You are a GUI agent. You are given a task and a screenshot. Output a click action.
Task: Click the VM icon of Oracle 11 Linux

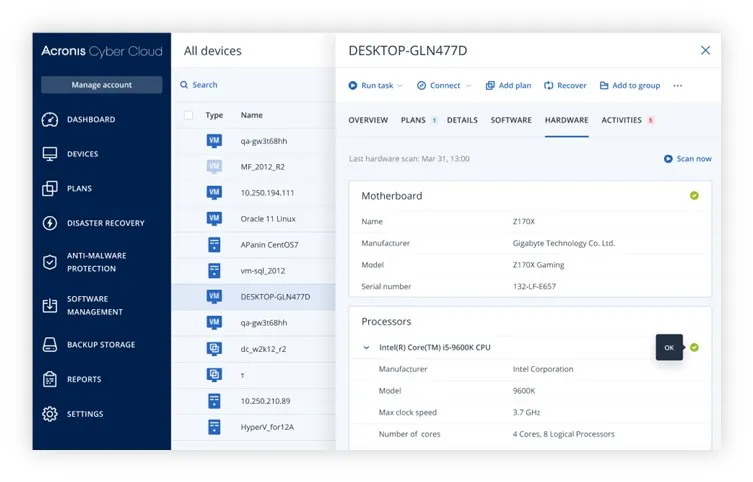click(x=214, y=218)
